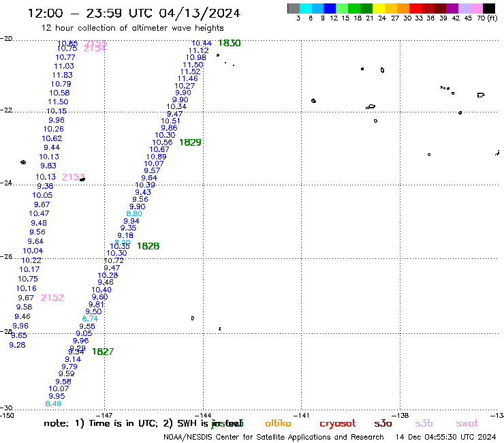Click the pink legend swatch before black
The image size is (504, 443).
coord(476,8)
